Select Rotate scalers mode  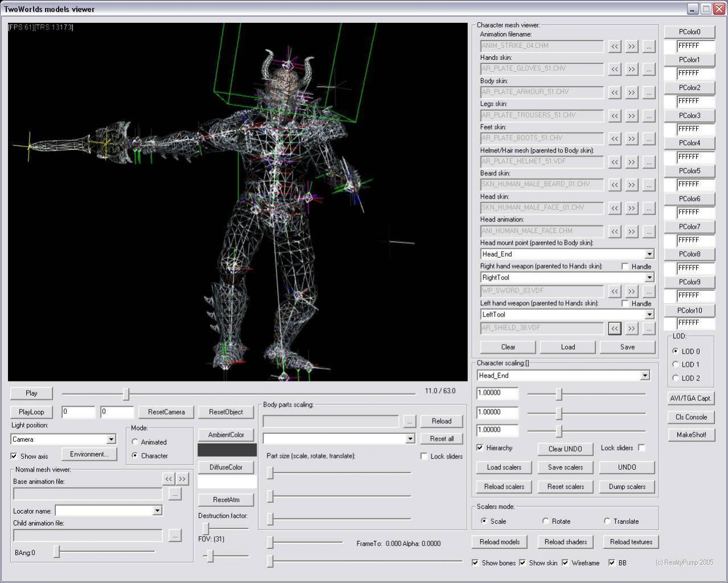[x=545, y=521]
